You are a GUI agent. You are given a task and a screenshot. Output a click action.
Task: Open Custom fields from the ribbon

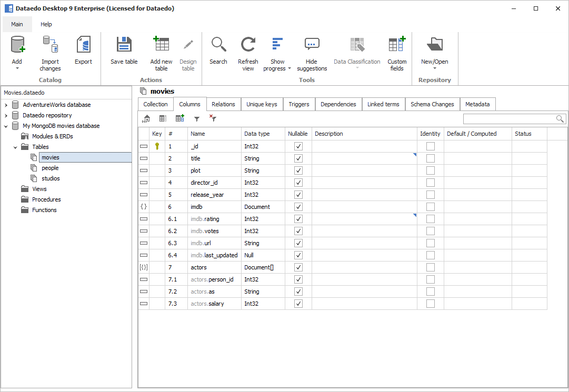pos(397,46)
